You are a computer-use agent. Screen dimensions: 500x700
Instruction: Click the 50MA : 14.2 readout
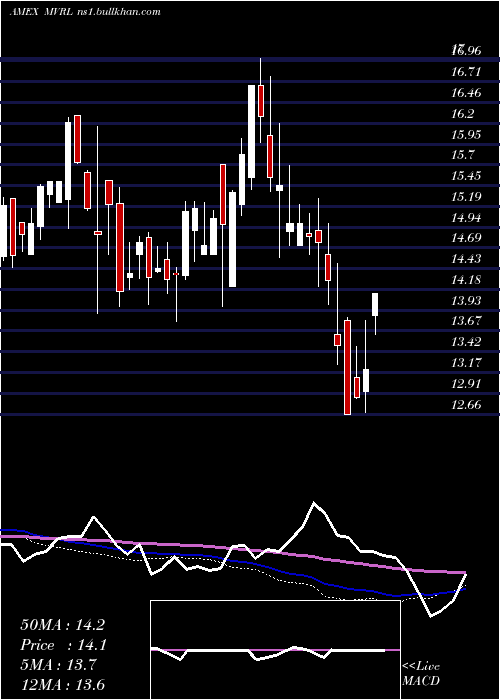[x=62, y=625]
